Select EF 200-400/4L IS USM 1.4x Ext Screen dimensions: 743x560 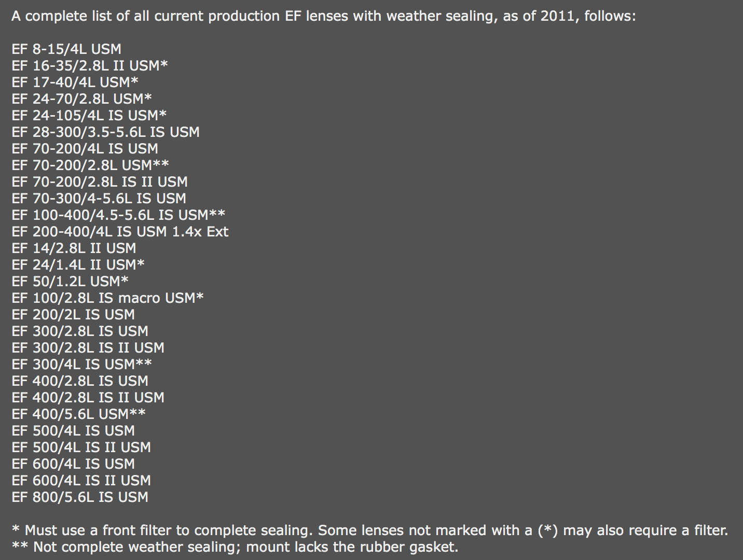(120, 232)
